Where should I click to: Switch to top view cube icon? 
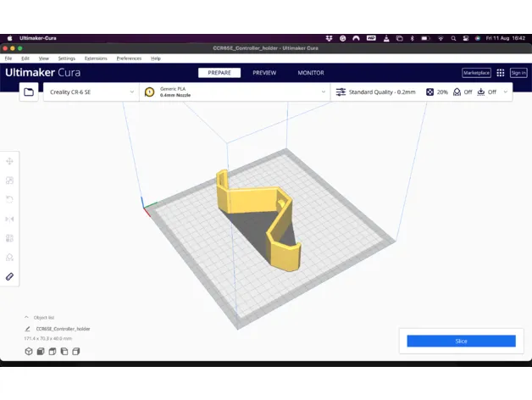click(53, 351)
